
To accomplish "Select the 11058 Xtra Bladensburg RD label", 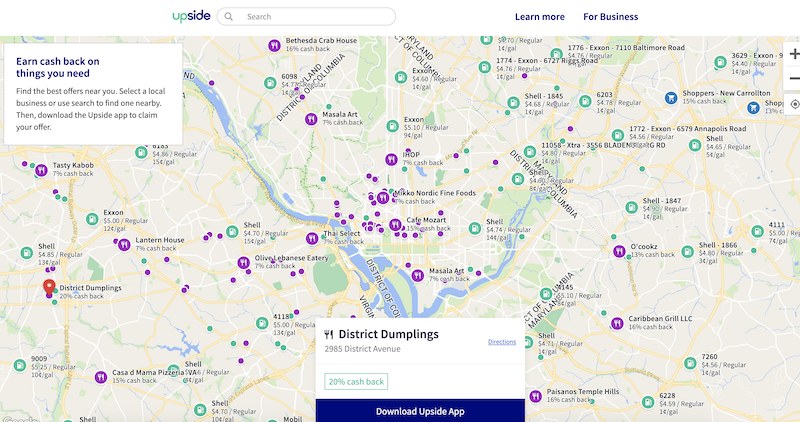I will coord(603,145).
